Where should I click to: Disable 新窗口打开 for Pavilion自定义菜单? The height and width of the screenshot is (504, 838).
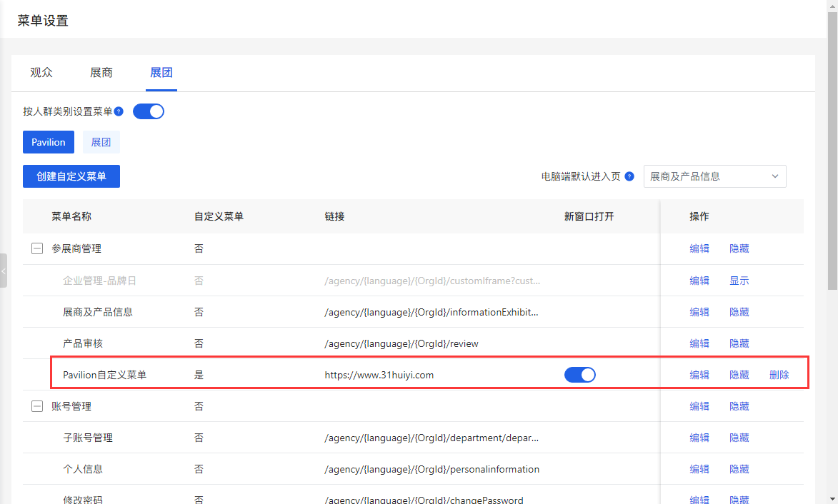coord(579,374)
